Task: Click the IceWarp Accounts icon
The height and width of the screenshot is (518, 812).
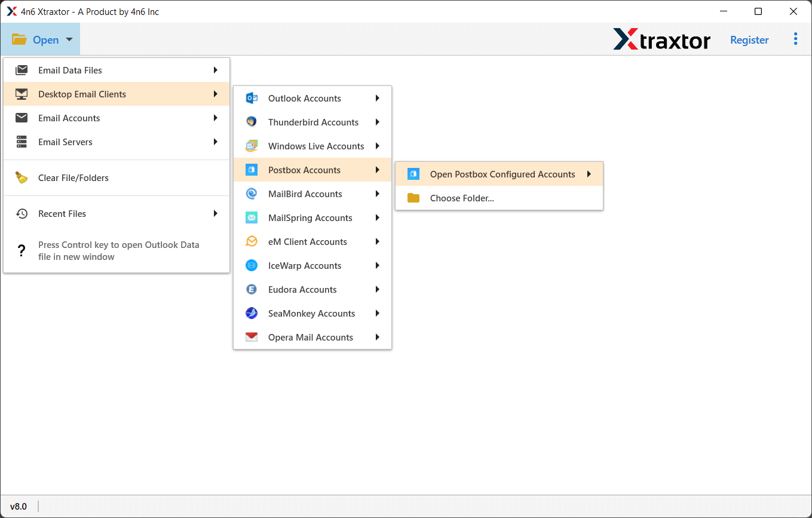Action: pyautogui.click(x=252, y=265)
